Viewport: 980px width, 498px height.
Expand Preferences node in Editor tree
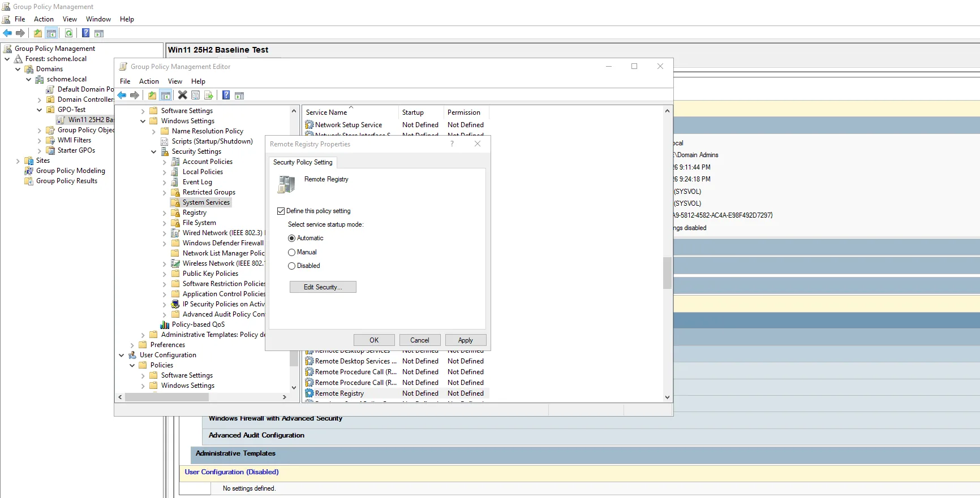coord(132,345)
